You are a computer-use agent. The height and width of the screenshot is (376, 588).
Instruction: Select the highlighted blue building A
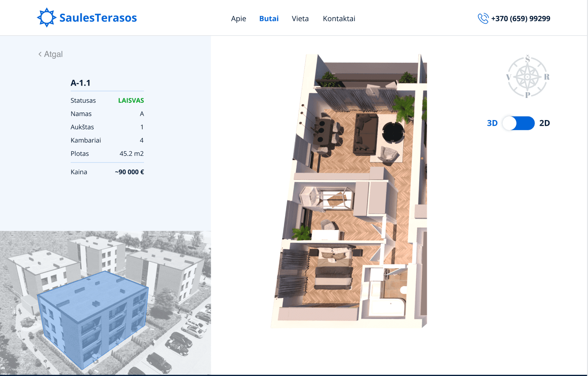click(94, 318)
